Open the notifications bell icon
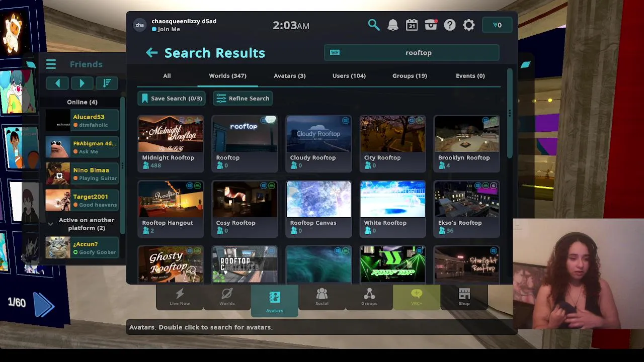 pyautogui.click(x=393, y=25)
